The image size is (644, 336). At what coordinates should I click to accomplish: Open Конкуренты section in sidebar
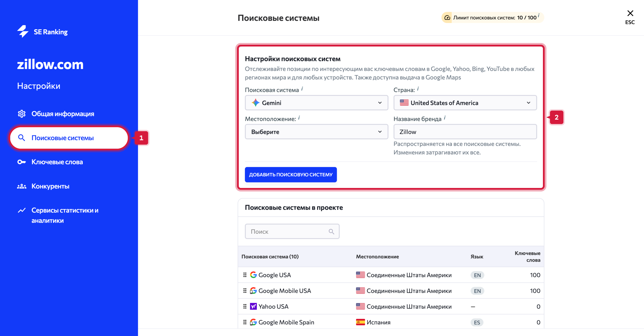50,186
